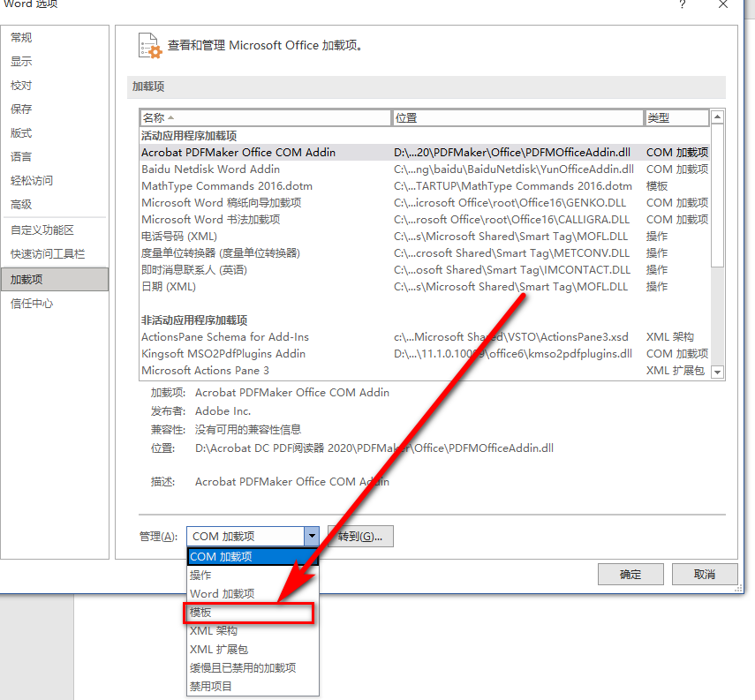Image resolution: width=755 pixels, height=700 pixels.
Task: Select 快速访问工具栏 category
Action: (48, 253)
